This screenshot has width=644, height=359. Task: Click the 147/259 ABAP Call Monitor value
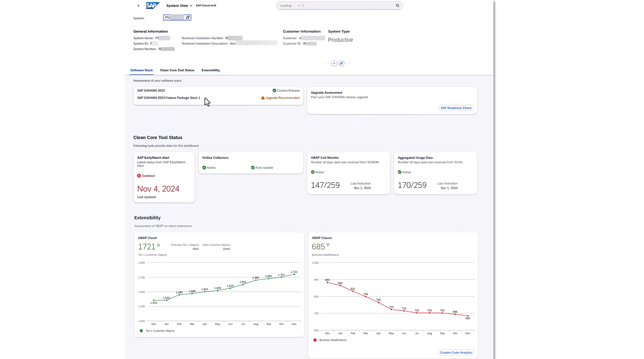coord(325,185)
